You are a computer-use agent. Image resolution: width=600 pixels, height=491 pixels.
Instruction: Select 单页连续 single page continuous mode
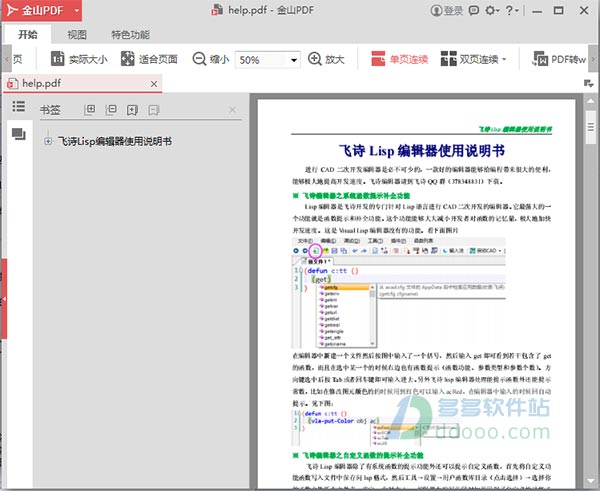tap(399, 59)
